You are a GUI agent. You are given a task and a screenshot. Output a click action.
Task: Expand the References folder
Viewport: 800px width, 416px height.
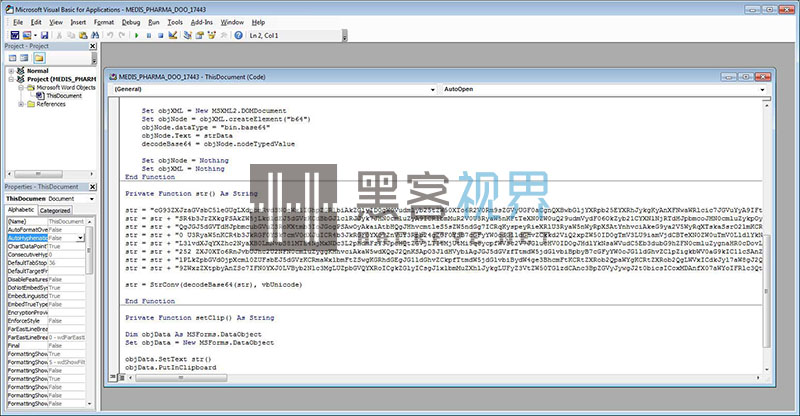tap(21, 104)
